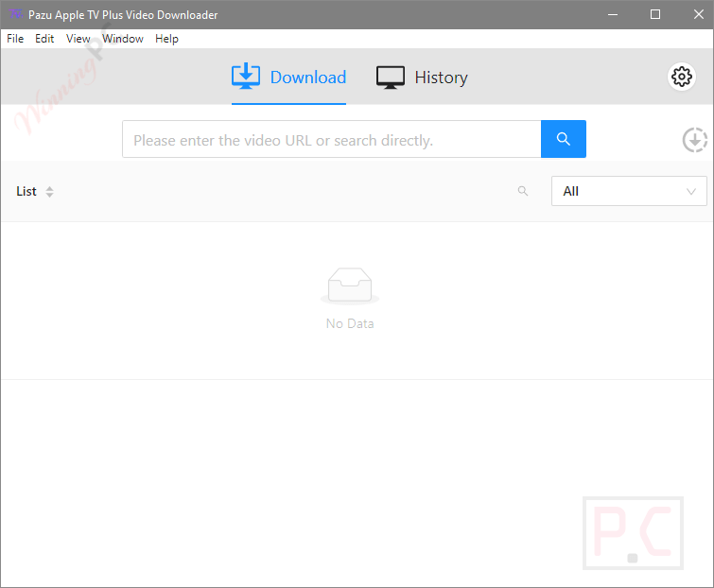714x588 pixels.
Task: Click the History tab's monitor icon
Action: pyautogui.click(x=391, y=78)
